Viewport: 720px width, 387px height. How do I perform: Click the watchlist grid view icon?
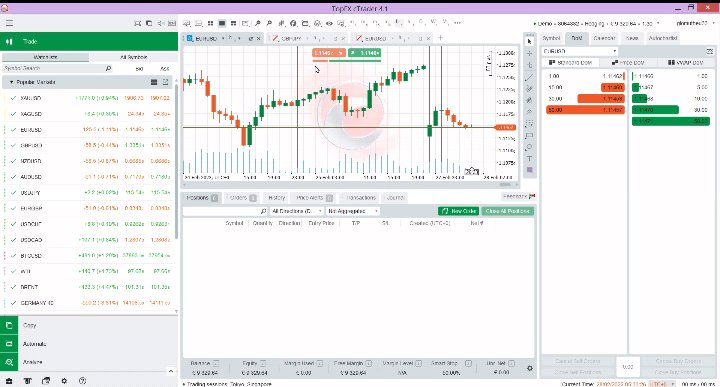coord(154,82)
